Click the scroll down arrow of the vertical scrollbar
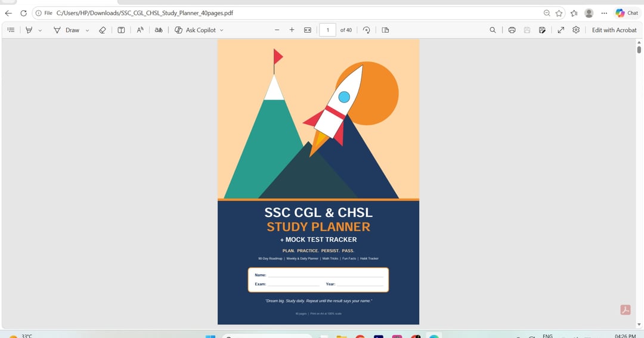The width and height of the screenshot is (644, 338). 639,324
